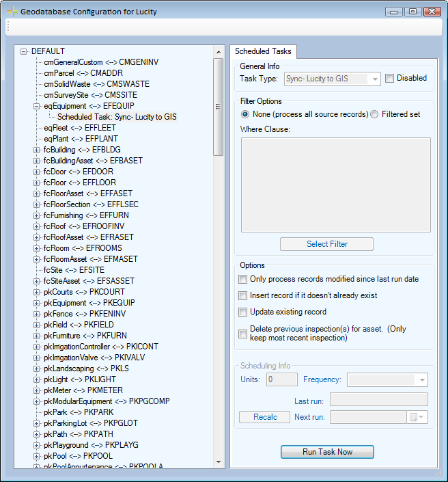Collapse the eqEquipment node
This screenshot has height=482, width=448.
(37, 106)
